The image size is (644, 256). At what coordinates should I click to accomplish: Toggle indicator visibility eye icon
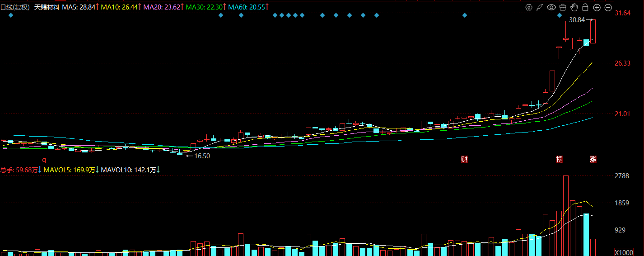coord(551,7)
